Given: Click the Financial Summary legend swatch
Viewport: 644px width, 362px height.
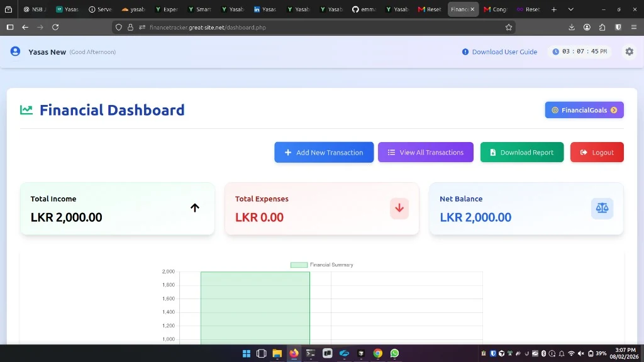Looking at the screenshot, I should click(x=299, y=265).
